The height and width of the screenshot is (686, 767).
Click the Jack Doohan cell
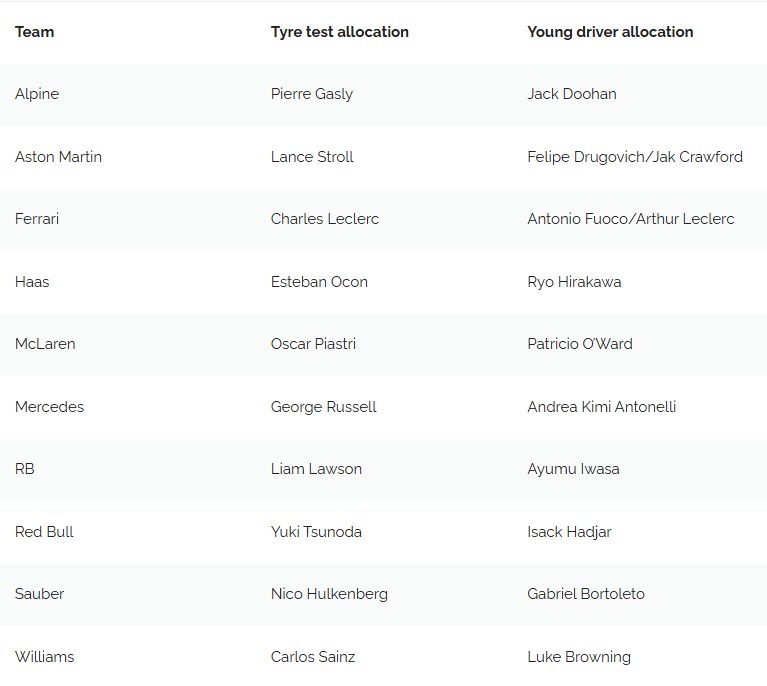(572, 94)
